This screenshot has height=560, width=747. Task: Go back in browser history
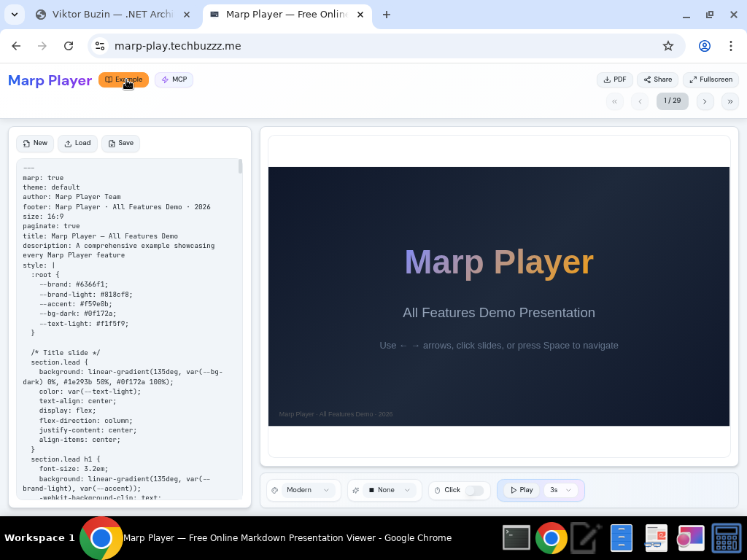click(16, 46)
